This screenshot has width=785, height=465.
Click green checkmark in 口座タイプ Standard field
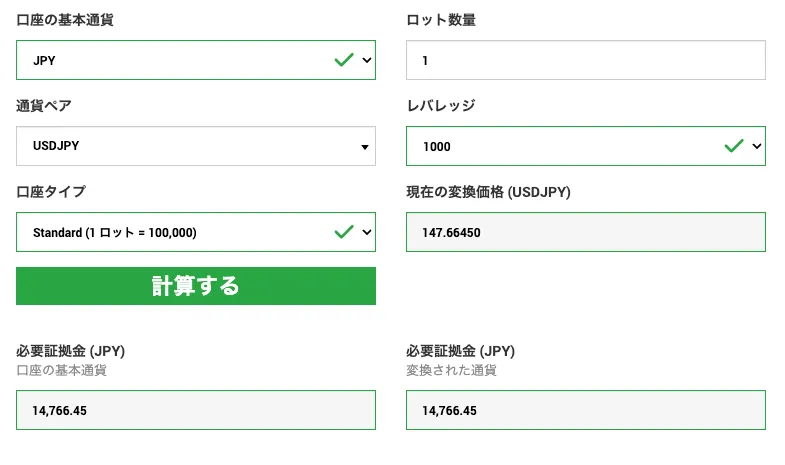(x=344, y=232)
